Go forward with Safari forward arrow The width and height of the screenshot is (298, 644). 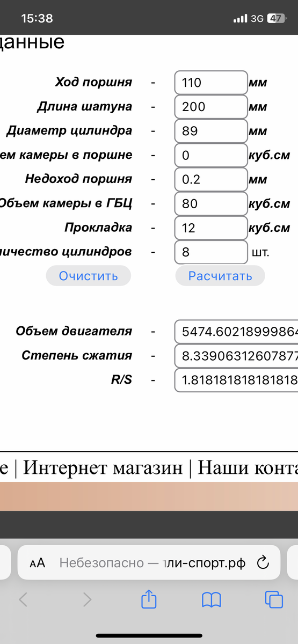coord(86,599)
